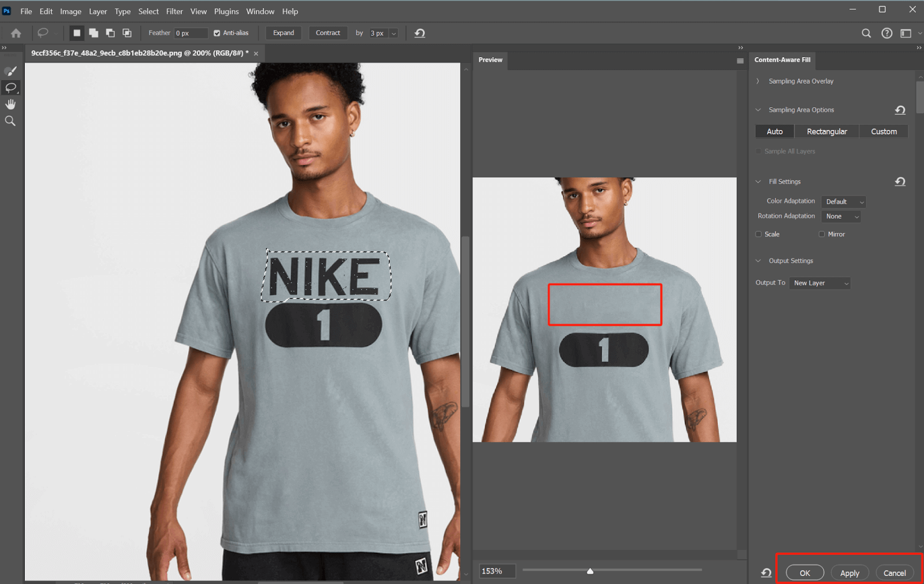Enable the Scale checkbox

758,234
